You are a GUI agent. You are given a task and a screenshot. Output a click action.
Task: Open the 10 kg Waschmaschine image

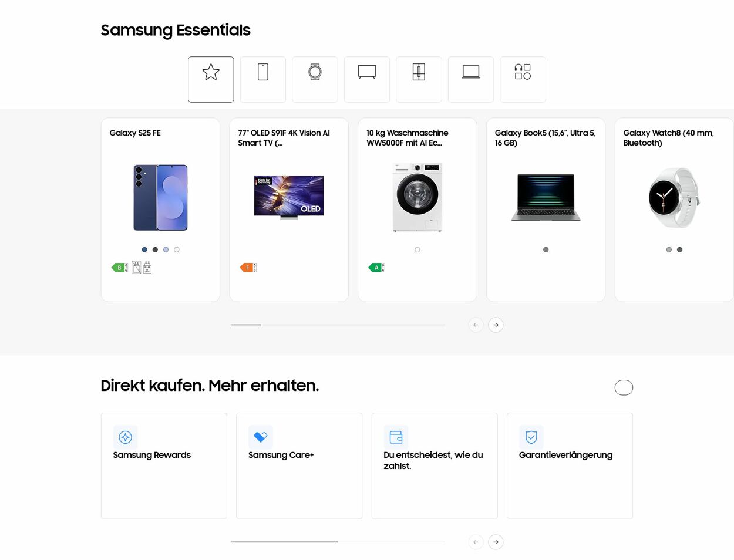pos(417,197)
